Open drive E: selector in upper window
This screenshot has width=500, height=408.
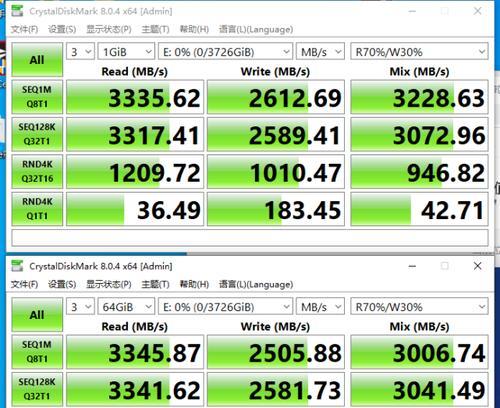pyautogui.click(x=225, y=52)
